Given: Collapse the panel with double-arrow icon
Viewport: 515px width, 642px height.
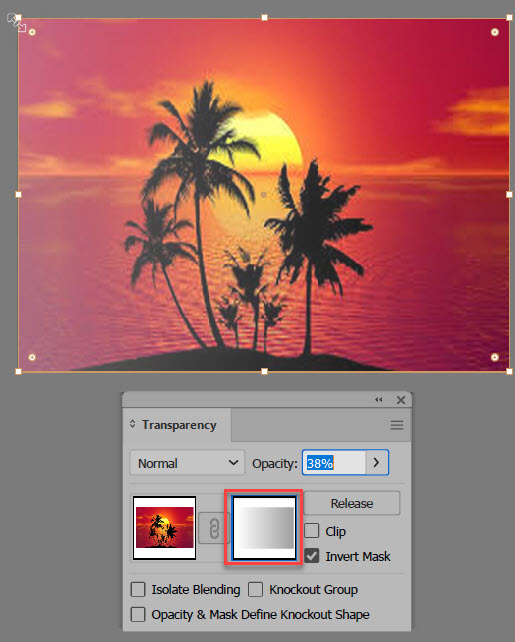Looking at the screenshot, I should 379,400.
